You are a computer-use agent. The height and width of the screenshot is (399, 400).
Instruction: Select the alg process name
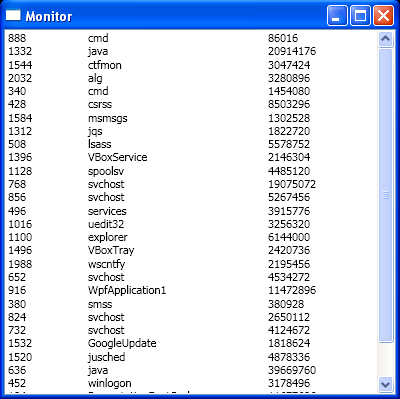(95, 78)
